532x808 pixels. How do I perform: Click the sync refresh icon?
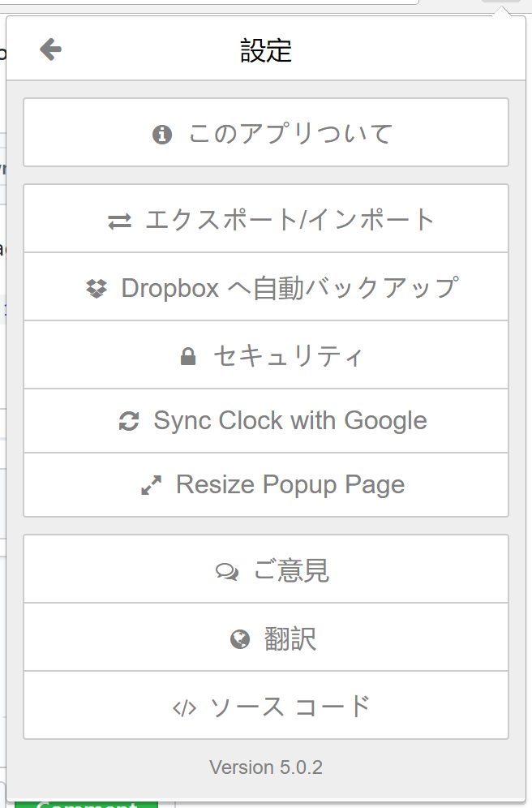coord(129,421)
